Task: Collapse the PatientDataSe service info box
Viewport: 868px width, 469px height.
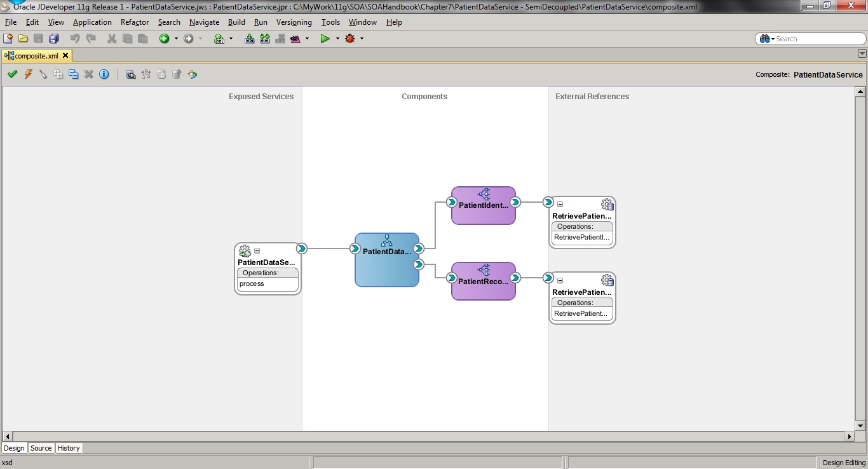Action: click(x=257, y=250)
